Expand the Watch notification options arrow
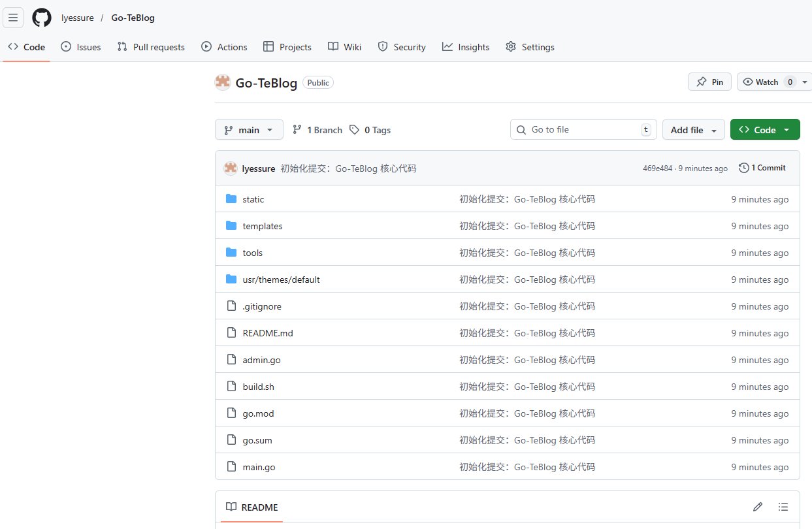812x529 pixels. (805, 82)
